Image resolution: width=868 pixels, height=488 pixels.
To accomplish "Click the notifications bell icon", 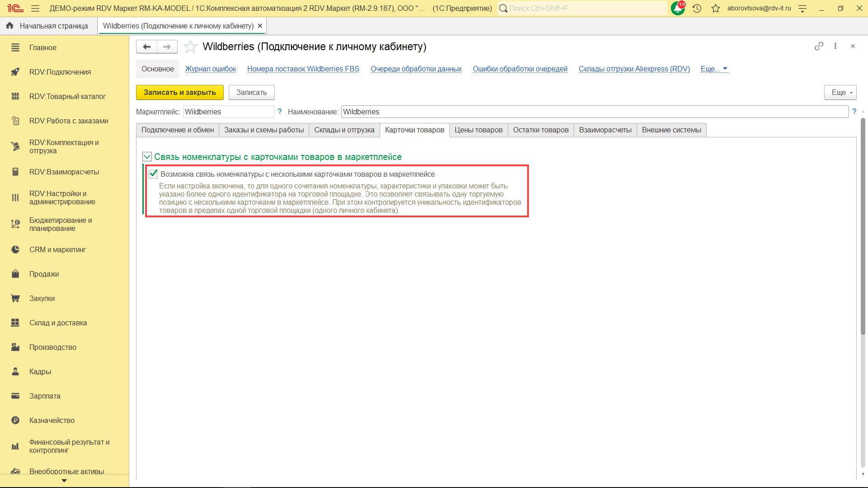I will (x=677, y=9).
